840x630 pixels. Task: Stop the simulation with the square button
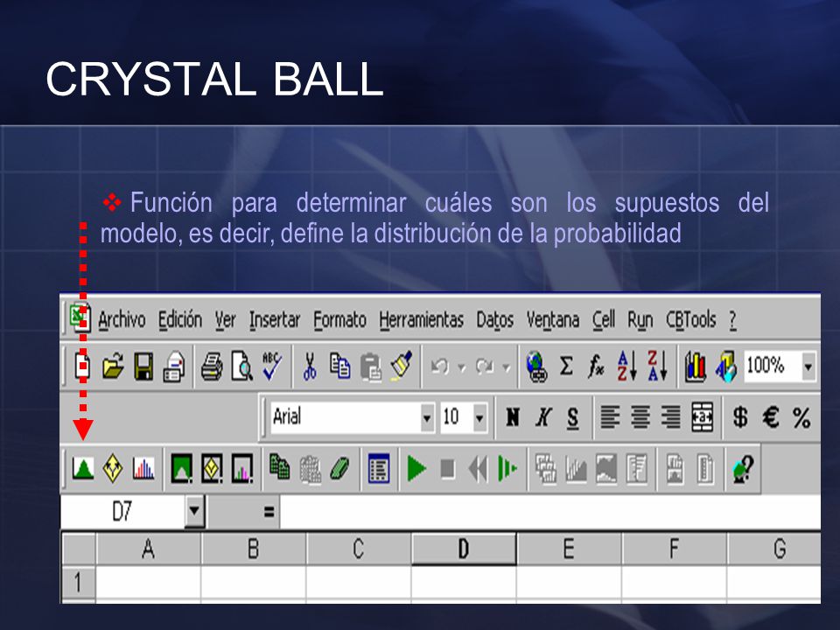(x=447, y=469)
